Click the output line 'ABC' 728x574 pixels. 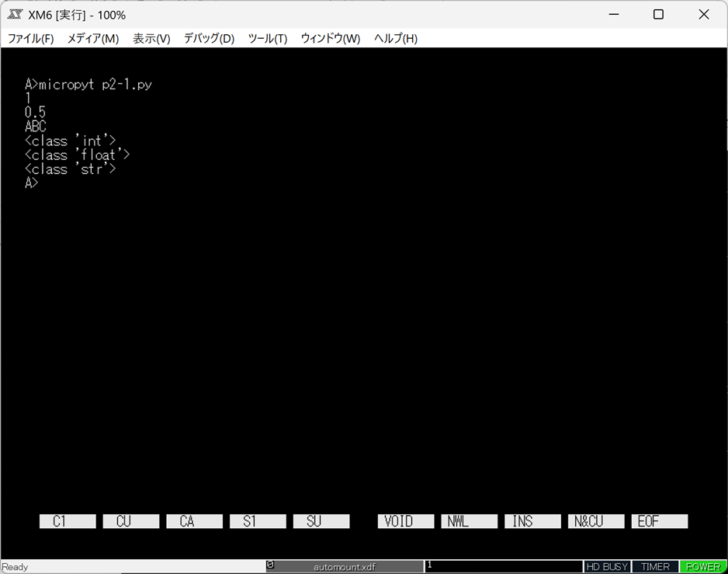(35, 126)
